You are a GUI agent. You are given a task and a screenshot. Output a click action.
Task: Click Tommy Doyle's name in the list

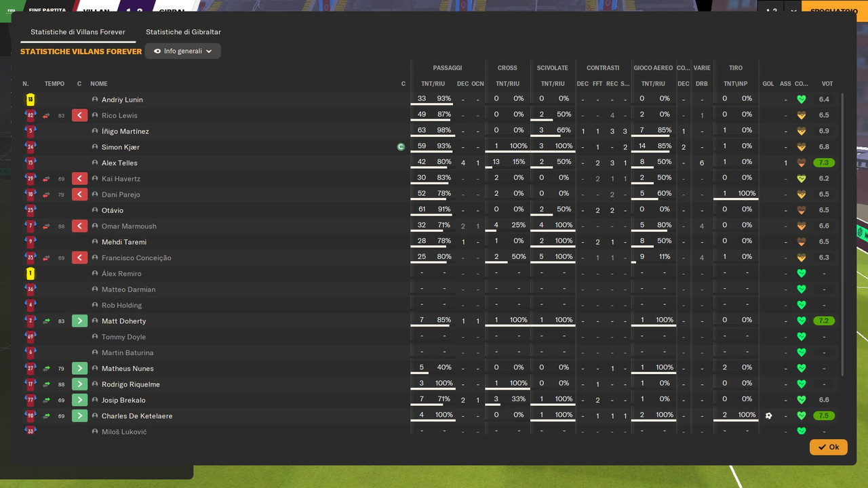123,337
